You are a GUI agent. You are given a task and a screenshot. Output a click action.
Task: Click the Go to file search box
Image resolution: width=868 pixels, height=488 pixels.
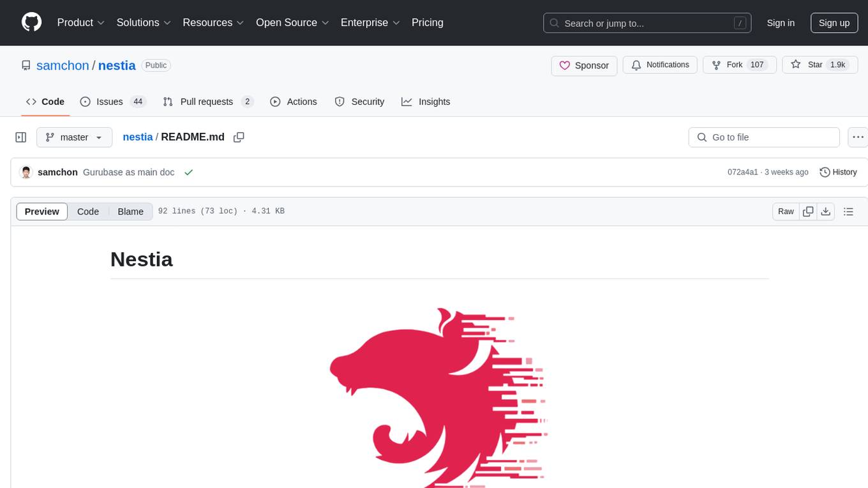coord(764,137)
